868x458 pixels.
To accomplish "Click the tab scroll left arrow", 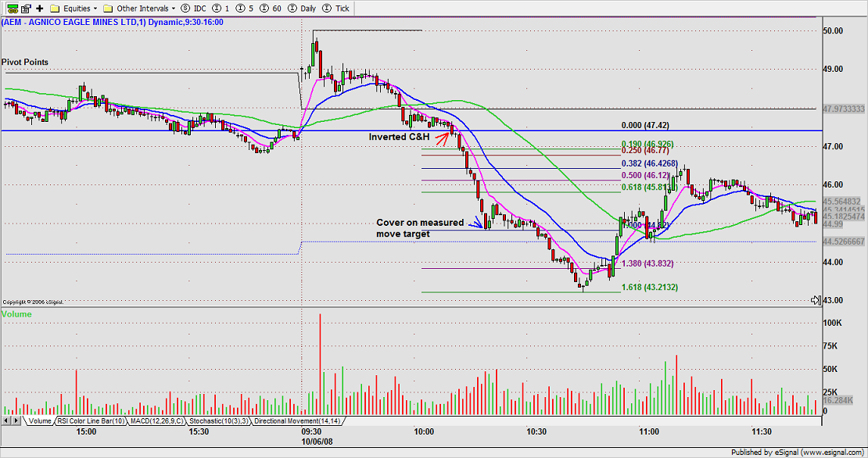I will [x=6, y=421].
